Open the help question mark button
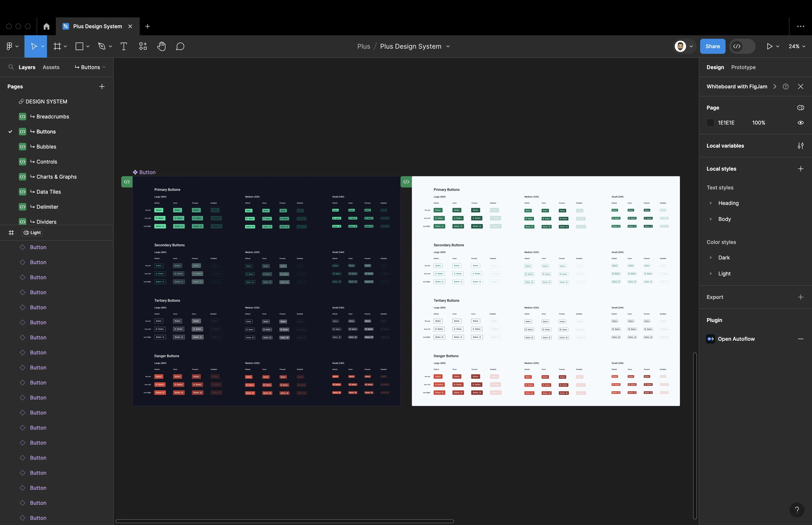 click(x=797, y=510)
